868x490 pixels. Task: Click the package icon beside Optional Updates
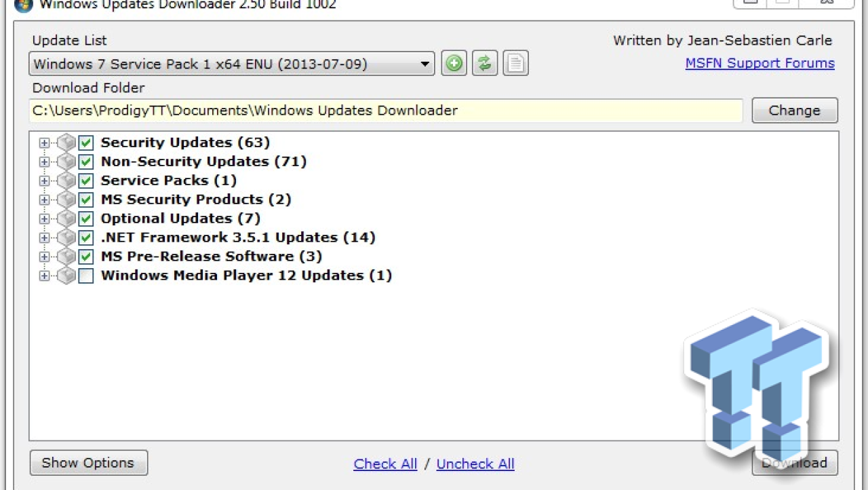[x=66, y=219]
